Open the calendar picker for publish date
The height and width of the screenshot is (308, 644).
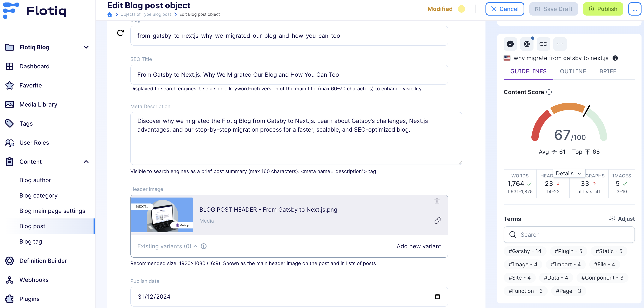(437, 296)
